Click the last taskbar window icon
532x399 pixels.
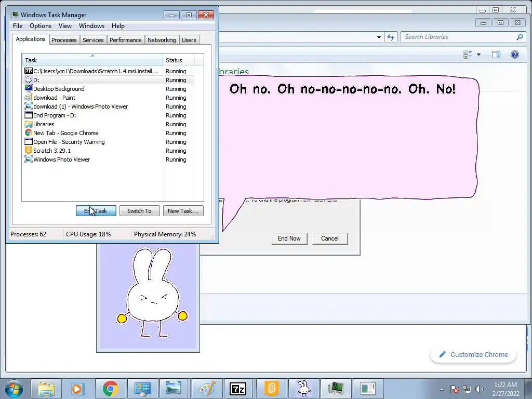click(368, 389)
